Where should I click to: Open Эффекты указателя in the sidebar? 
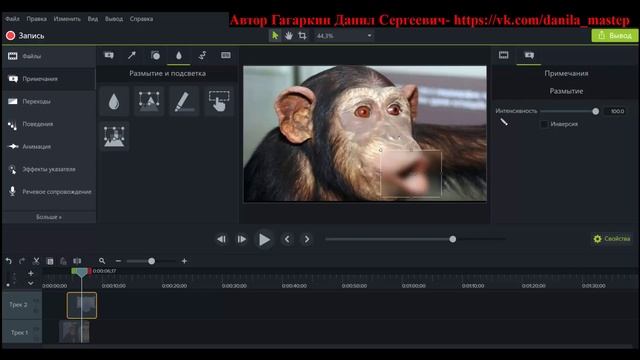click(49, 169)
